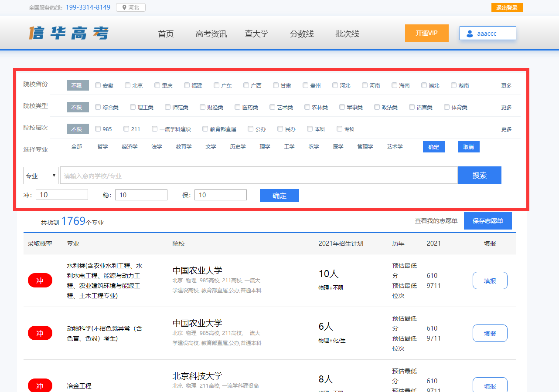Click 填报 for 冶金工程 row
Screen dimensions: 559x392
point(490,385)
